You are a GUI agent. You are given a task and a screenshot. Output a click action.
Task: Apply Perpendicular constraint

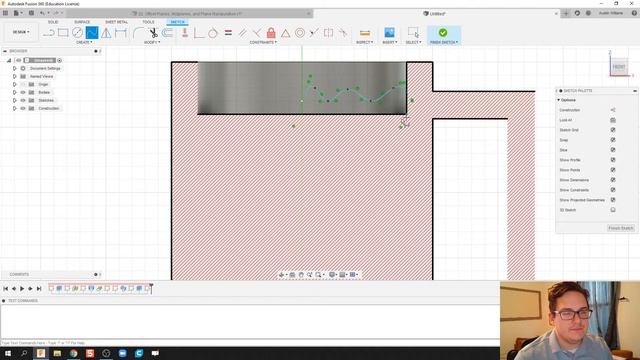tap(199, 33)
